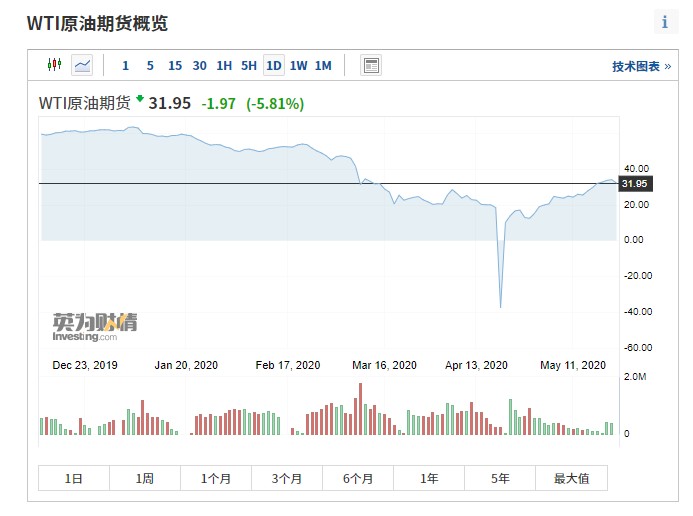Screen dimensions: 693x516
Task: Open the info icon at top right
Action: (x=665, y=22)
